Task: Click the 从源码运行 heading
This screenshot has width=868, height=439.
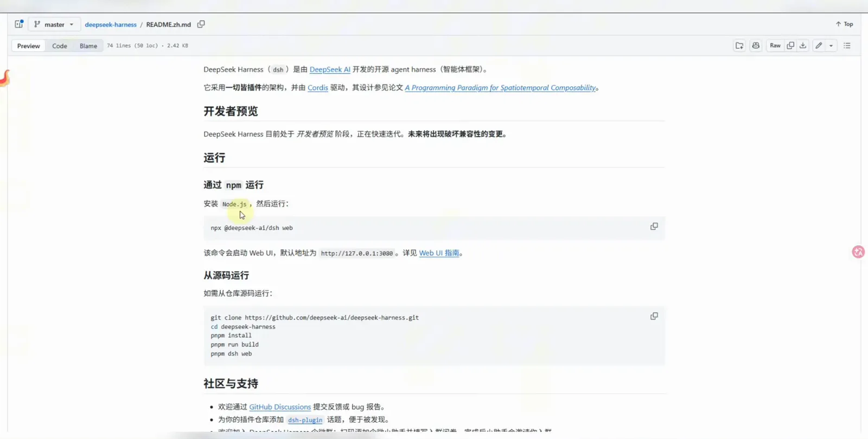Action: tap(226, 275)
